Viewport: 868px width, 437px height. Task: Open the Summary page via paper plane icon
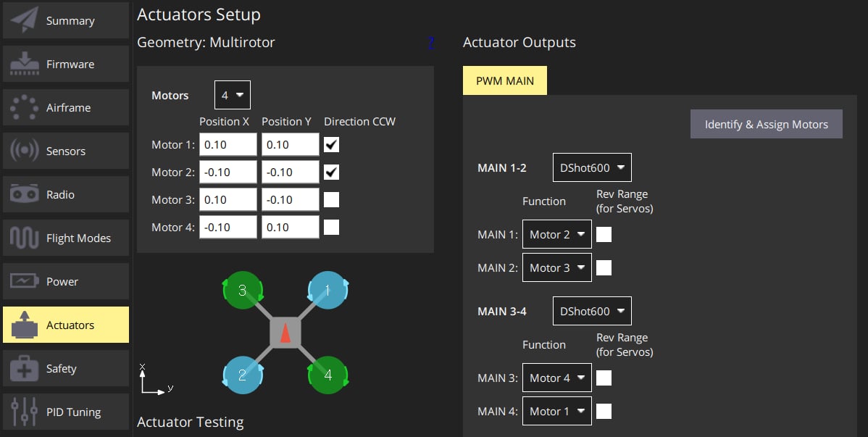click(x=25, y=21)
